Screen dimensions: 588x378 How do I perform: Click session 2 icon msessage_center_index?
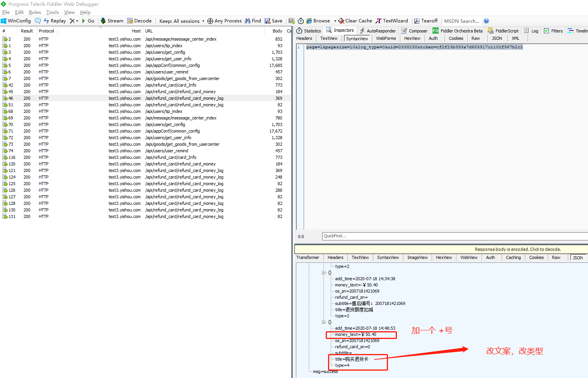[5, 39]
